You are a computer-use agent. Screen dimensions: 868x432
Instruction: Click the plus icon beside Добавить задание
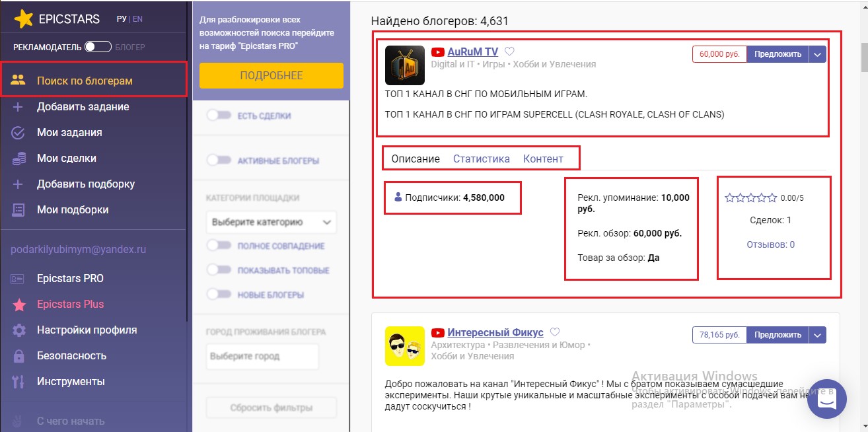click(18, 106)
